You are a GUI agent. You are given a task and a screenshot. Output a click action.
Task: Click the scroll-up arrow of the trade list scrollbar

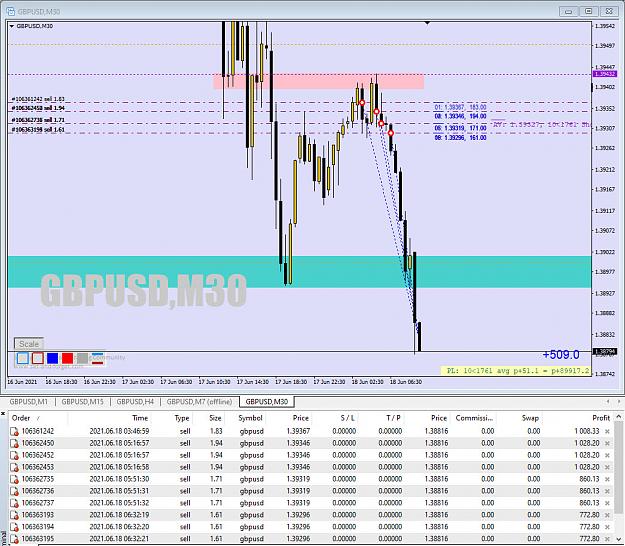[x=619, y=417]
